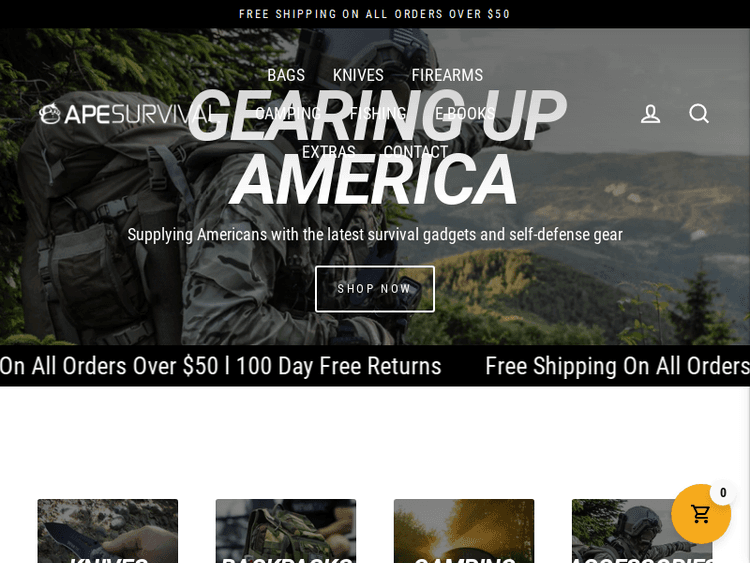Click the free shipping announcement bar
Image resolution: width=750 pixels, height=563 pixels.
pos(375,14)
